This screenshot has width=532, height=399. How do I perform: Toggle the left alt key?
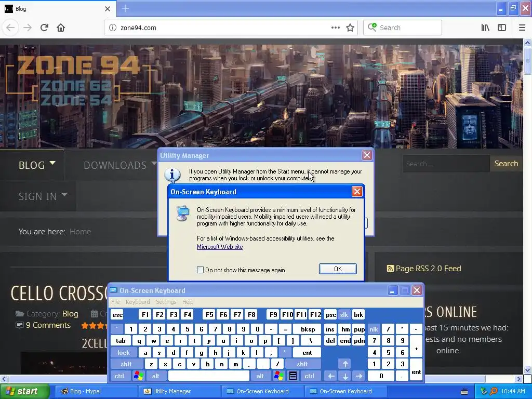point(156,376)
